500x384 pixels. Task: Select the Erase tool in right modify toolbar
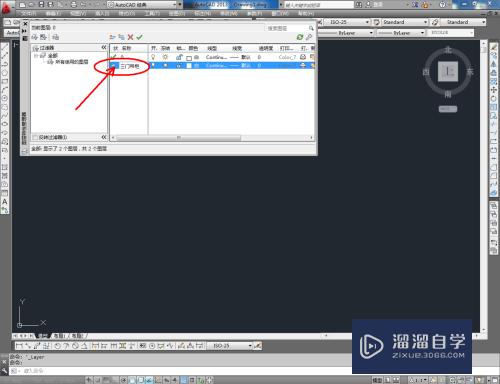(494, 47)
